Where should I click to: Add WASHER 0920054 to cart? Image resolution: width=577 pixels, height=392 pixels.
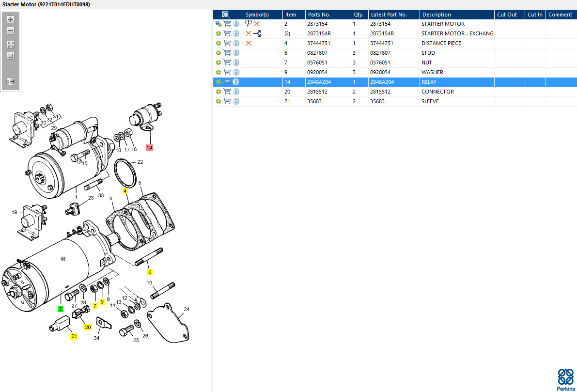tap(227, 72)
